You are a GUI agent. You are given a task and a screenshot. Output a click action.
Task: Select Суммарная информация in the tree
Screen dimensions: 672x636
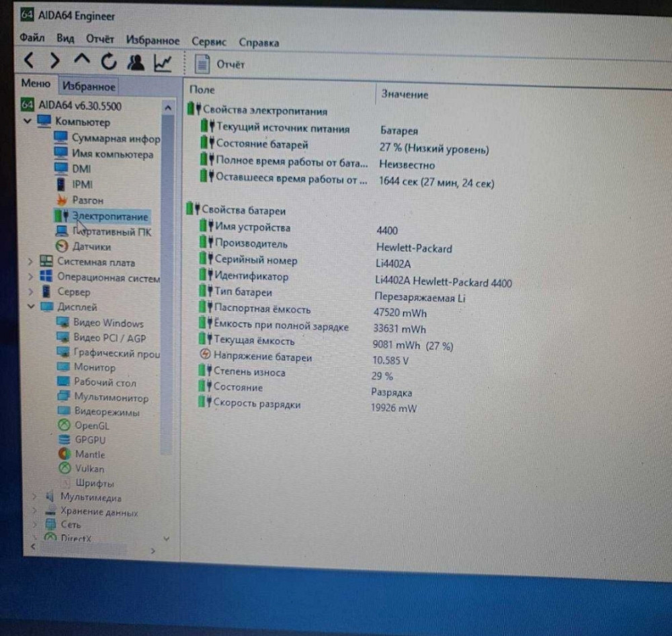tap(115, 138)
